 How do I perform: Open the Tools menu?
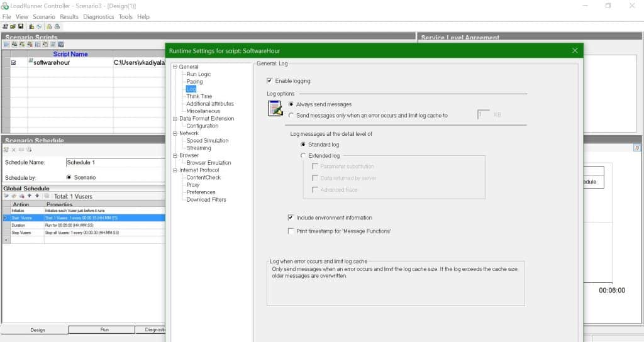pos(126,16)
